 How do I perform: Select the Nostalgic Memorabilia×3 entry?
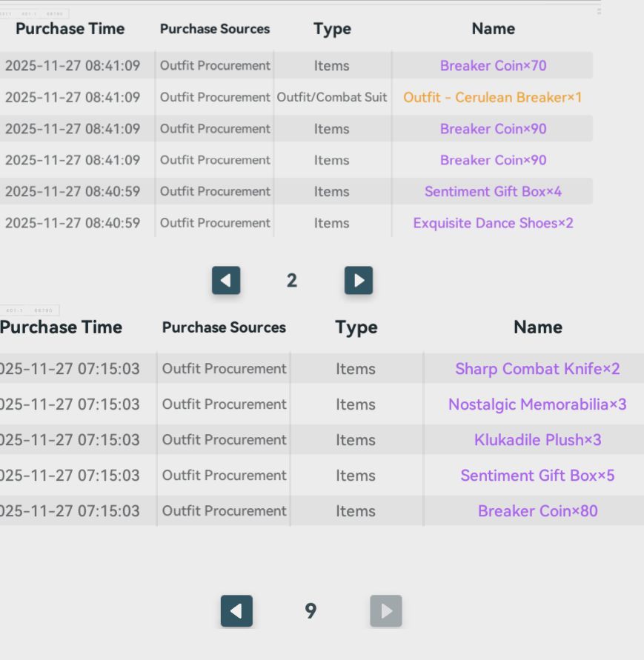click(x=537, y=404)
